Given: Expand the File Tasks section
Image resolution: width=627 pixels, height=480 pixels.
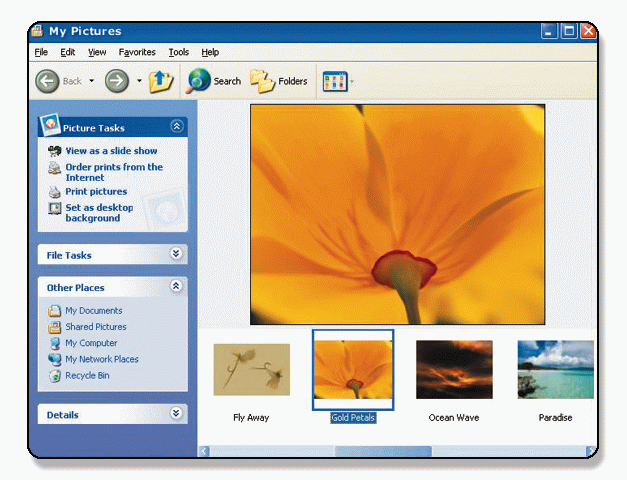Looking at the screenshot, I should click(x=177, y=255).
